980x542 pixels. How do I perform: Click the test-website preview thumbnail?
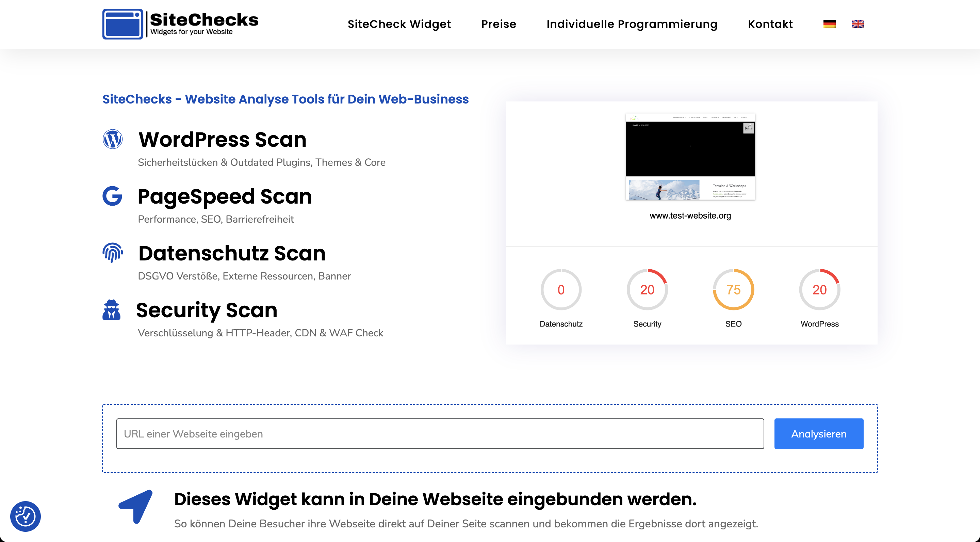coord(690,156)
